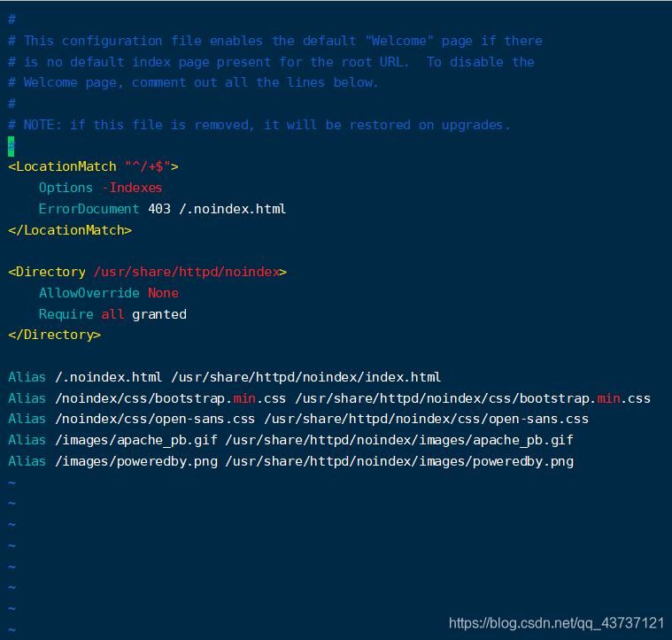The width and height of the screenshot is (672, 640).
Task: Click the /noindex/css/open-sans.css alias path
Action: 154,419
